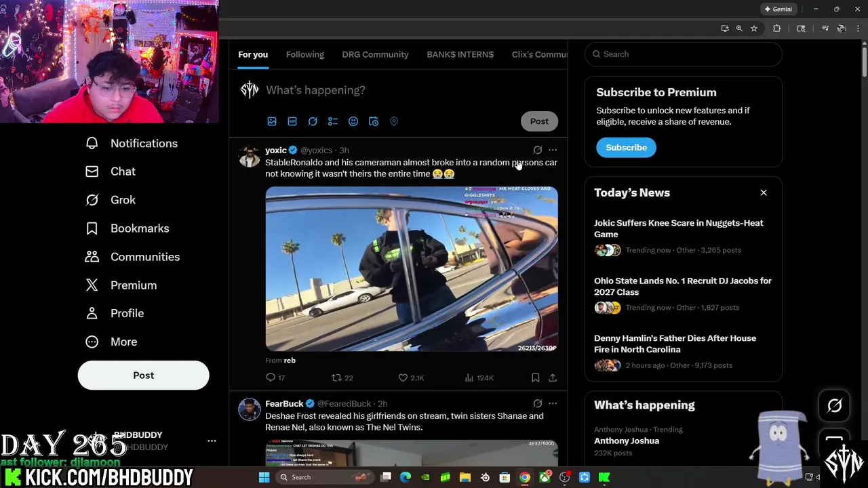The image size is (868, 488).
Task: Open Chrome extensions menu
Action: coord(777,28)
